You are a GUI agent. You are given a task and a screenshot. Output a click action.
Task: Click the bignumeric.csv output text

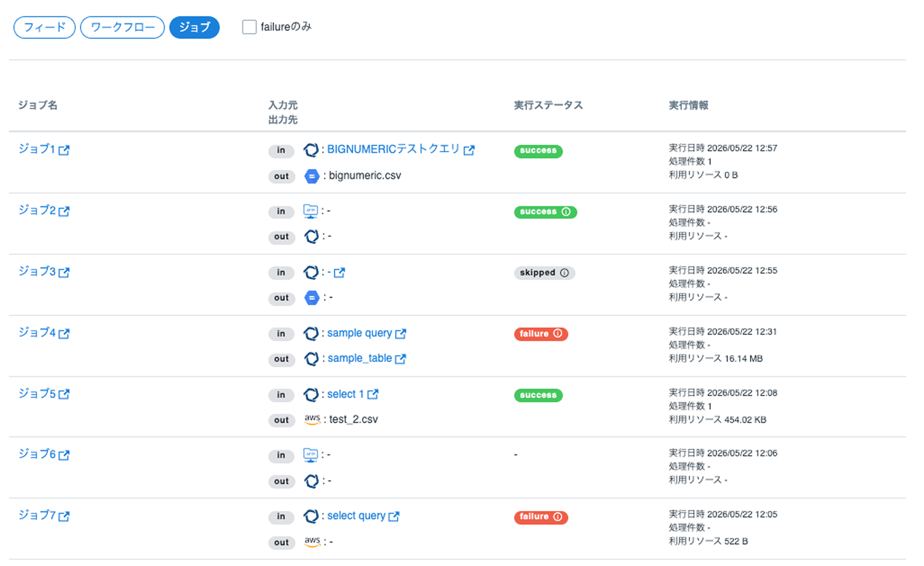tap(365, 176)
